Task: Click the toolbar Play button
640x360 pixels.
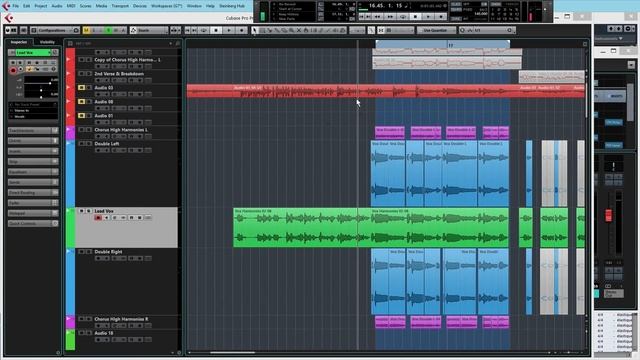Action: coord(229,30)
